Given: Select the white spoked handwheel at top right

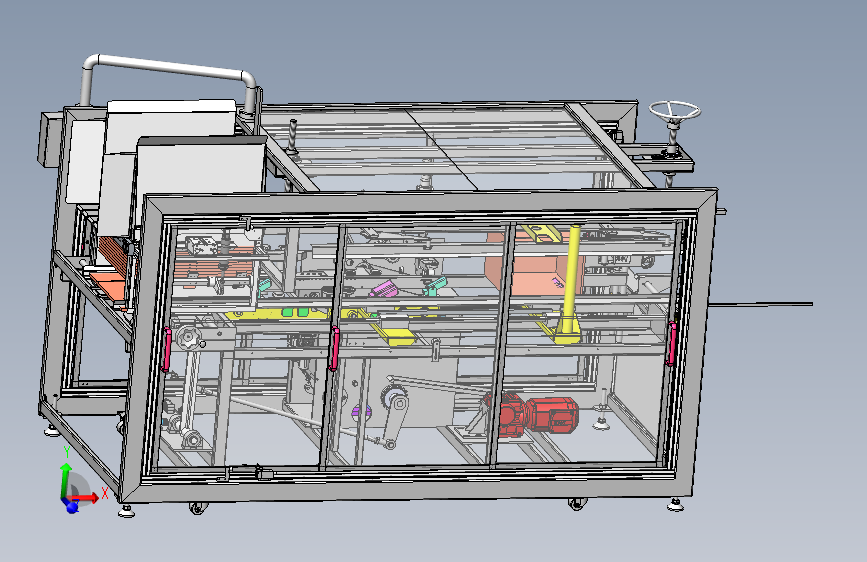Looking at the screenshot, I should pyautogui.click(x=675, y=110).
